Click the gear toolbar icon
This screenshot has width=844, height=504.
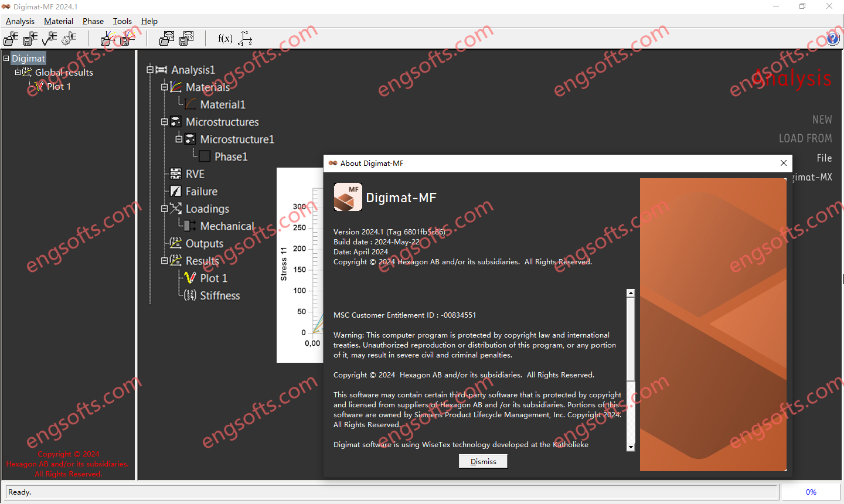[69, 39]
